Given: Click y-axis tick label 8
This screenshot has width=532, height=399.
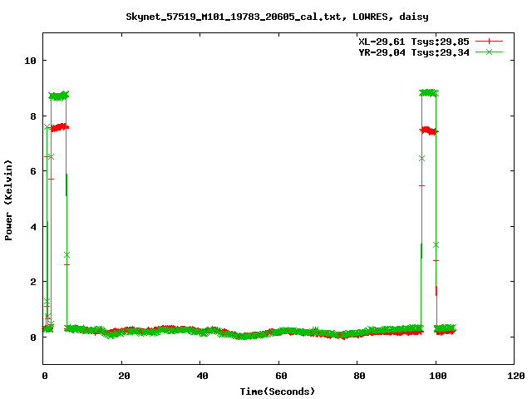Looking at the screenshot, I should (x=33, y=116).
